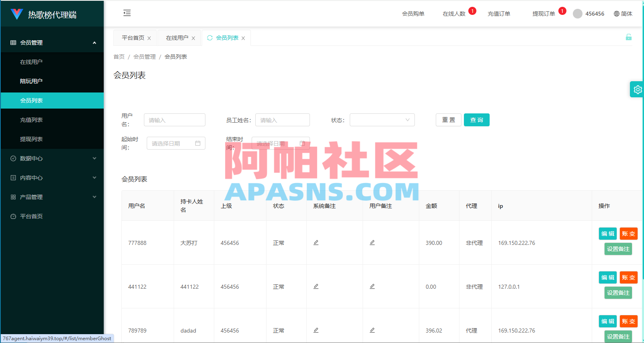The width and height of the screenshot is (644, 343).
Task: Click 首页 in the breadcrumb
Action: tap(119, 57)
